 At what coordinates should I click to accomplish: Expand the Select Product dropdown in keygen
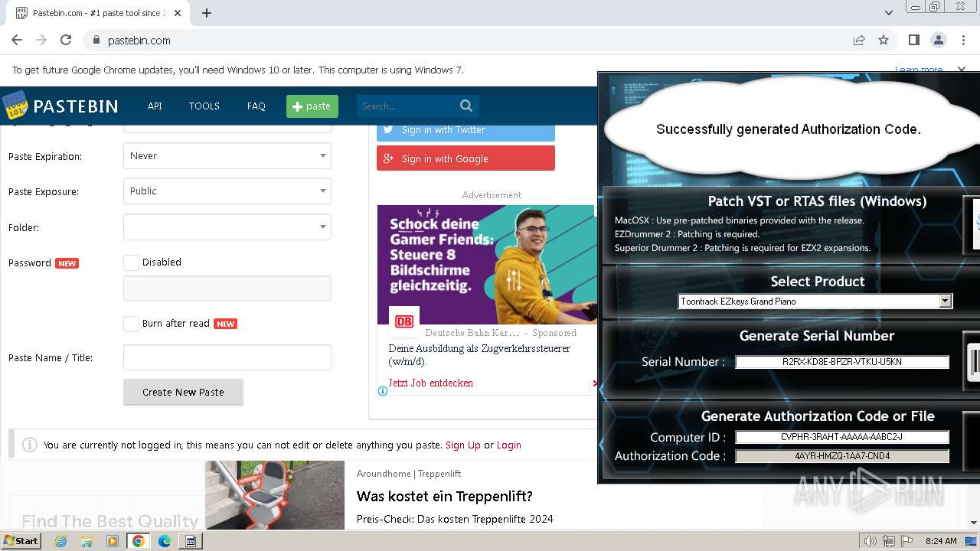point(946,302)
